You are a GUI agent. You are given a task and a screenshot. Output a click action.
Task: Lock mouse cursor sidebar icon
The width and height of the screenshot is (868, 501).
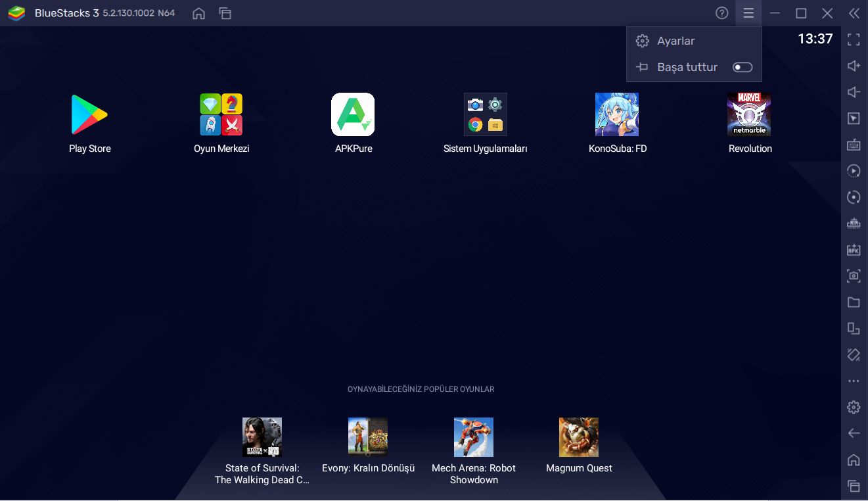click(854, 118)
